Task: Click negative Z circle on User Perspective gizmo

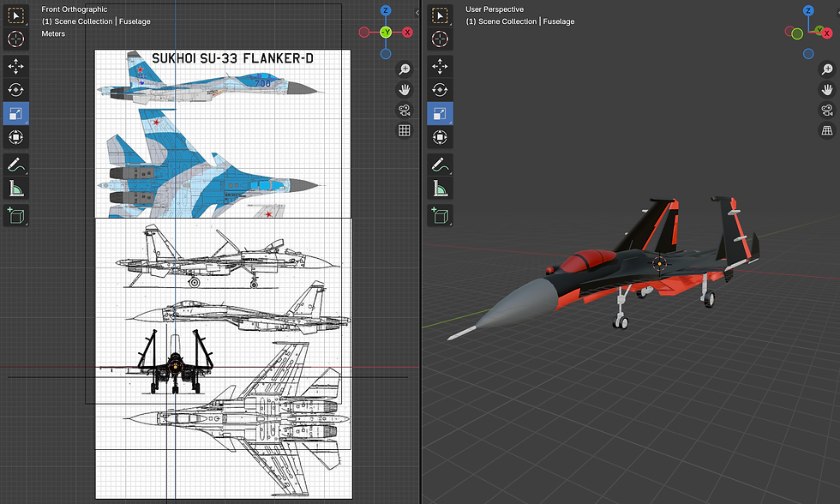Action: click(808, 53)
